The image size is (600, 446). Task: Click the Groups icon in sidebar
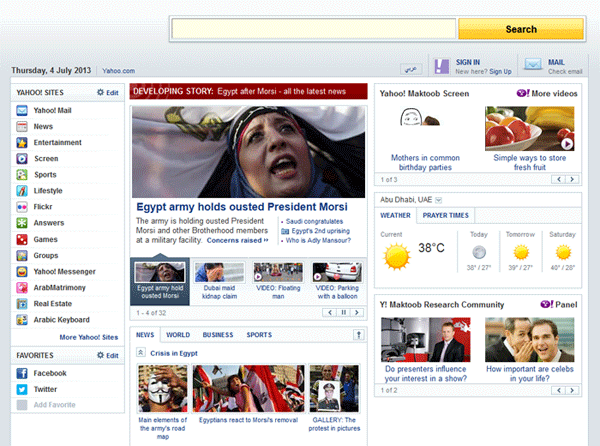pos(22,256)
